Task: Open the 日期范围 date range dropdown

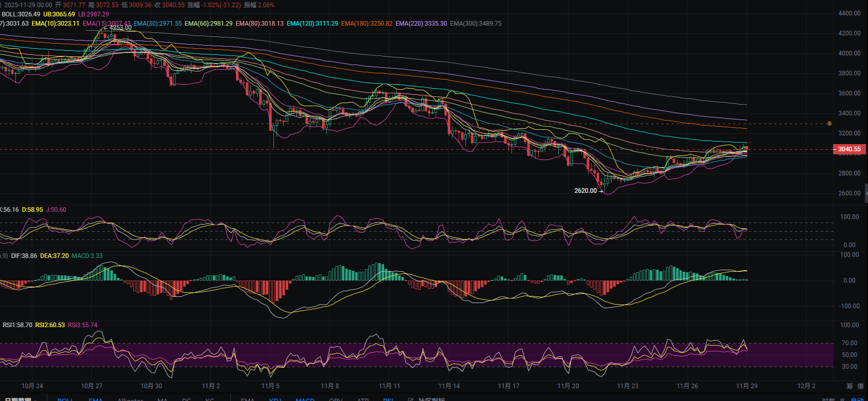Action: [21, 399]
